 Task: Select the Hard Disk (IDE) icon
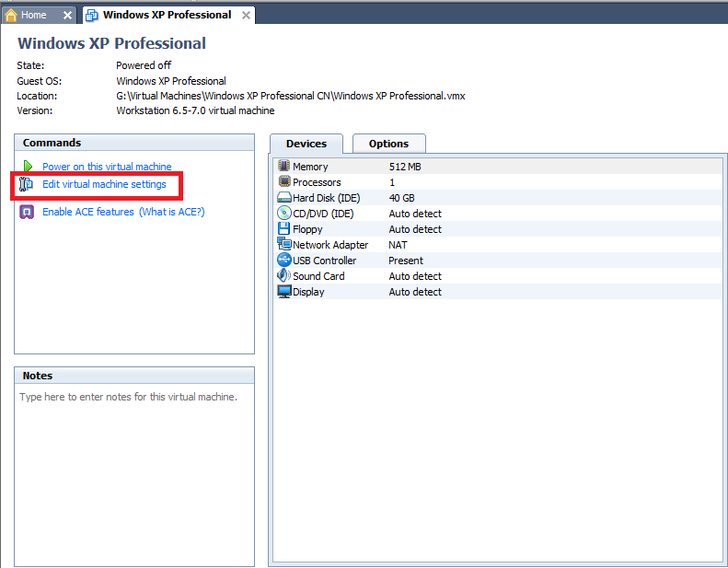click(284, 198)
